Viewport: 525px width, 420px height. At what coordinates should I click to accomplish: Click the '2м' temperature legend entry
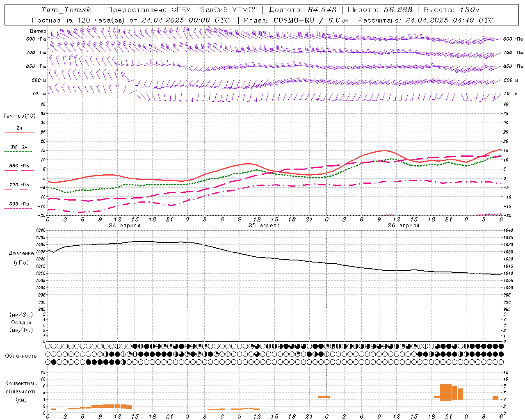19,128
